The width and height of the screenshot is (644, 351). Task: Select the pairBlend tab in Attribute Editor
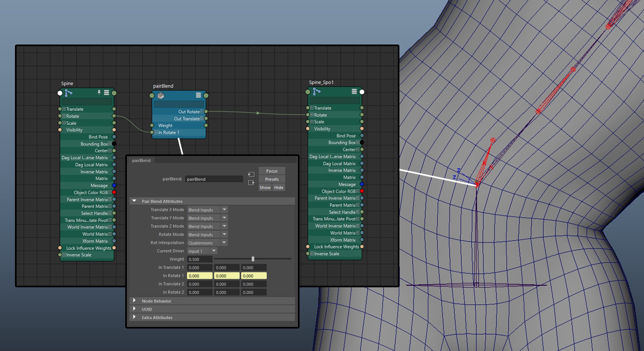pos(141,161)
